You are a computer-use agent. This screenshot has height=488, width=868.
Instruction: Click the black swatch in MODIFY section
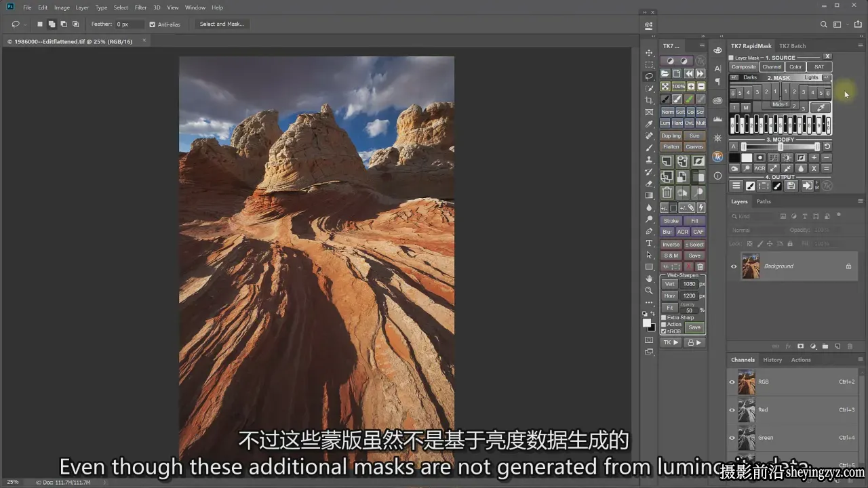click(x=735, y=158)
